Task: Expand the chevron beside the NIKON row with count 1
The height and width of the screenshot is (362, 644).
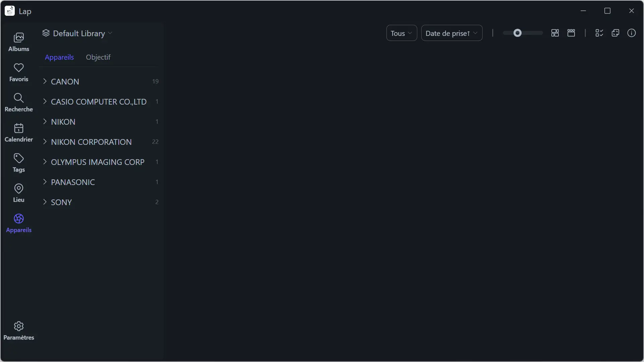Action: click(45, 122)
